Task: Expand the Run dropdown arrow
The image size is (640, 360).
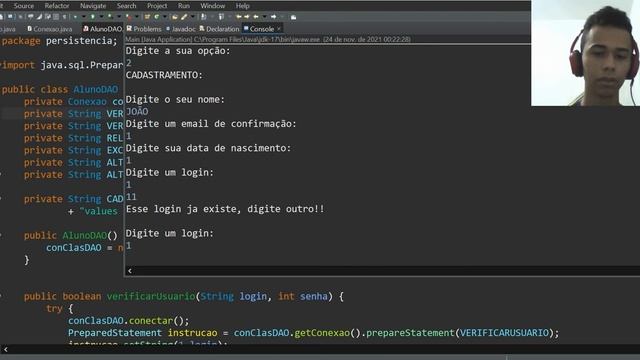Action: click(x=102, y=17)
